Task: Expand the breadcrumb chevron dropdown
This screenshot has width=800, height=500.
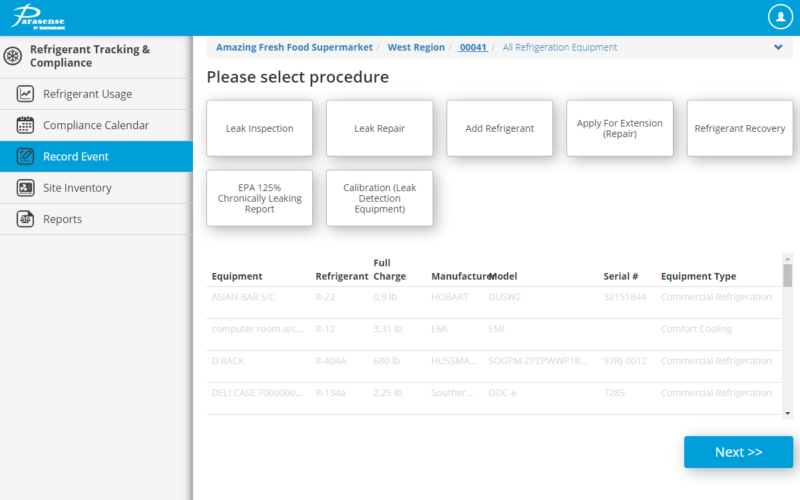Action: (778, 47)
